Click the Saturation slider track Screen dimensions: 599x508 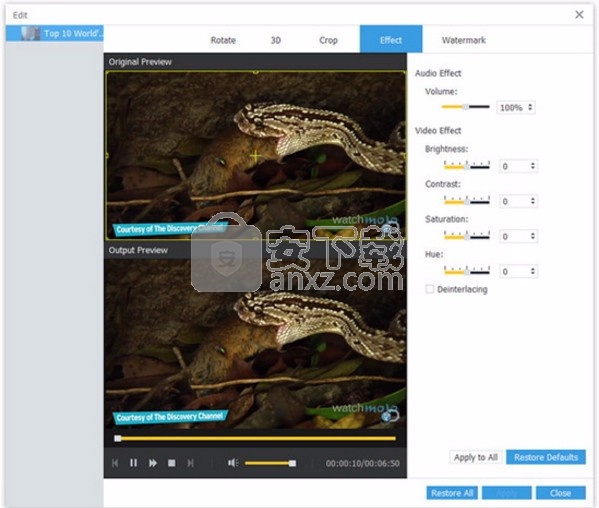[x=467, y=236]
